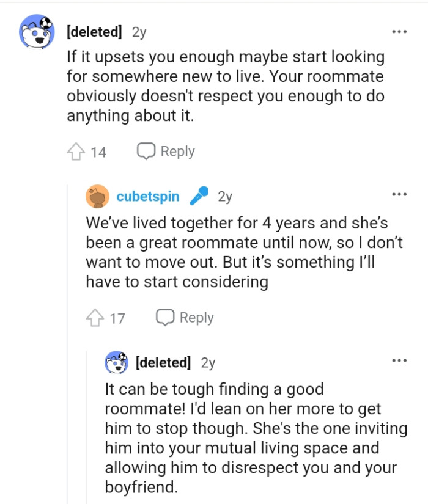The width and height of the screenshot is (428, 504).
Task: Reply to cubetspin's comment
Action: pos(196,317)
